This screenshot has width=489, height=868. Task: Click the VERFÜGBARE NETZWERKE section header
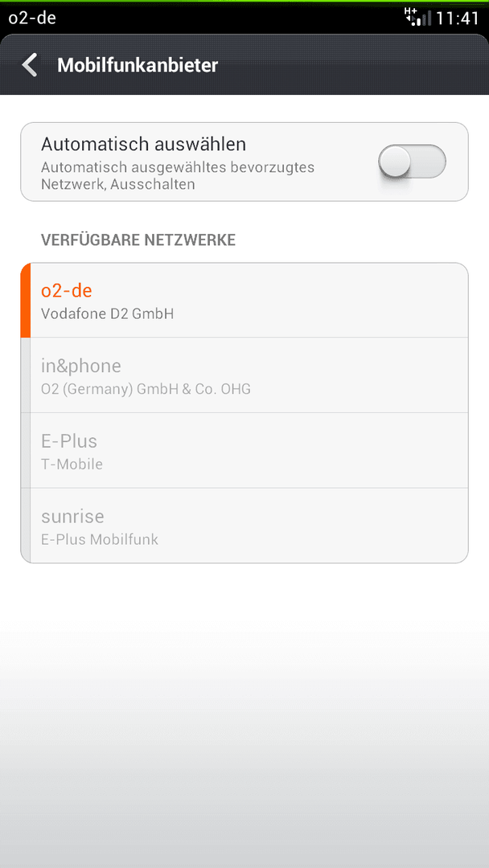point(138,240)
